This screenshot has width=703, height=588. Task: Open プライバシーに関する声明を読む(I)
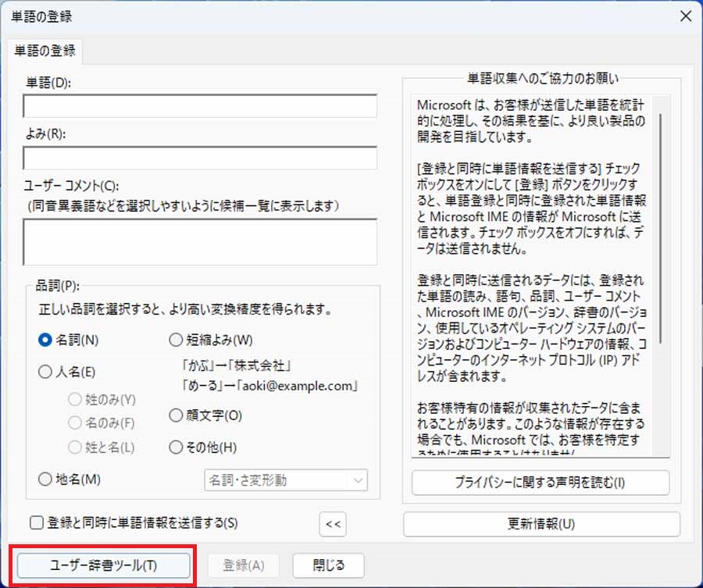pyautogui.click(x=541, y=483)
